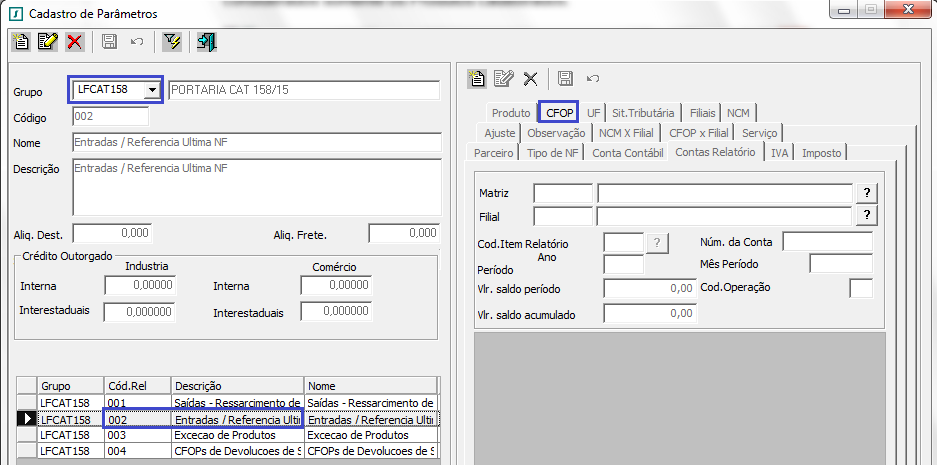Open the Serviço tab
937x465 pixels.
(x=760, y=133)
